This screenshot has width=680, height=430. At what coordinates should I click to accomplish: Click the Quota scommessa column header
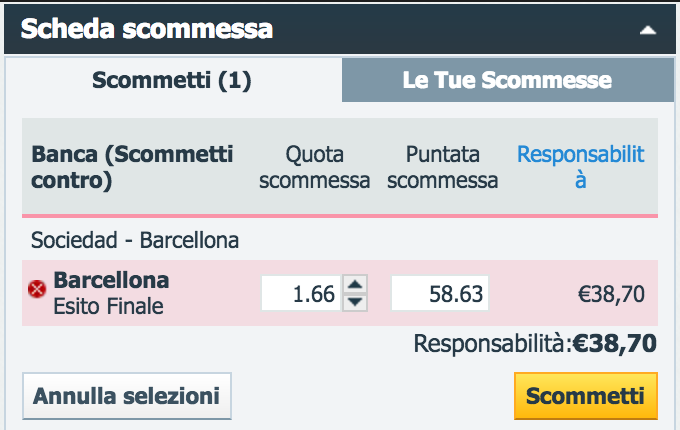pos(314,167)
